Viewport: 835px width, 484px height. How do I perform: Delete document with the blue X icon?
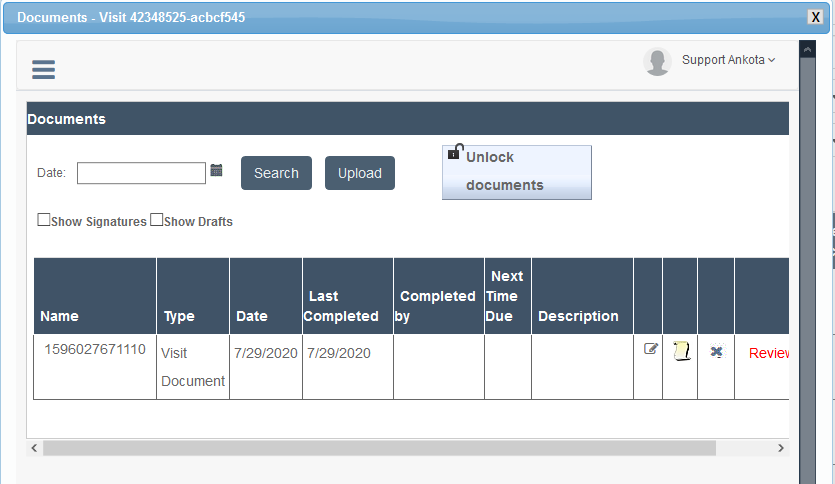tap(717, 351)
